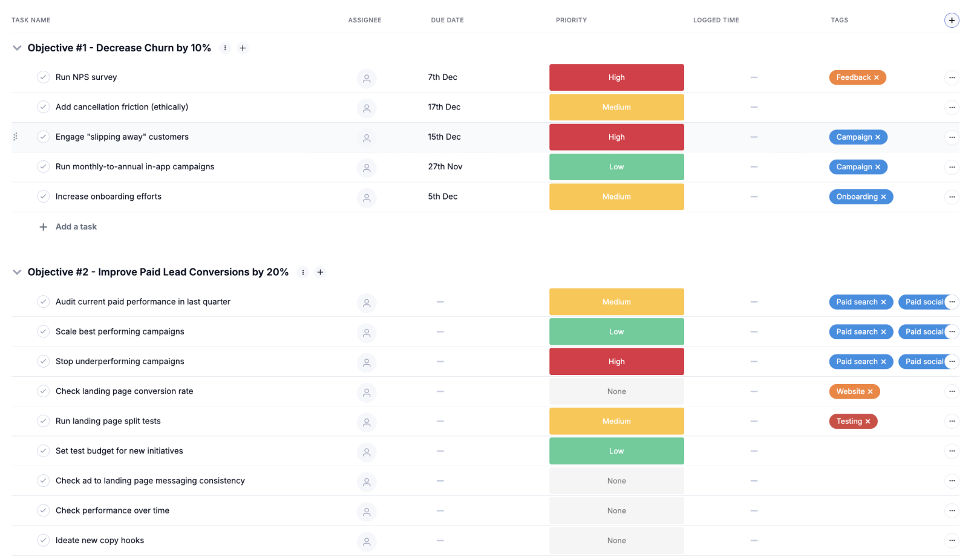Add task to Objective #1 via plus icon
The width and height of the screenshot is (974, 560).
tap(243, 48)
